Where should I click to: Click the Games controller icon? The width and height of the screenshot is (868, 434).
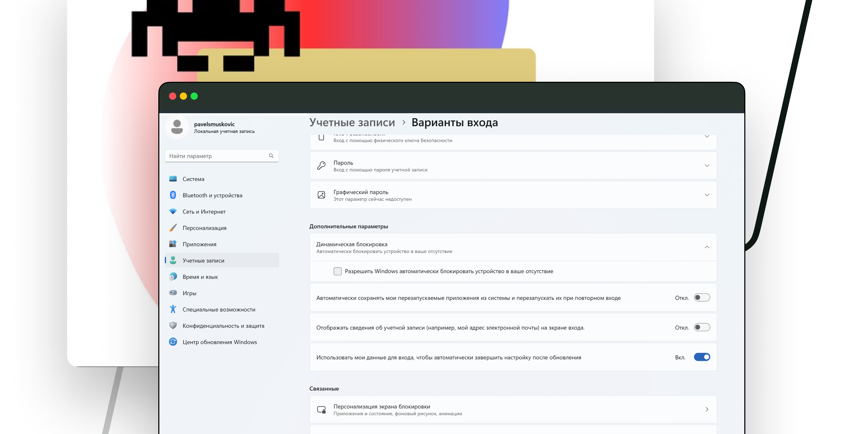173,293
